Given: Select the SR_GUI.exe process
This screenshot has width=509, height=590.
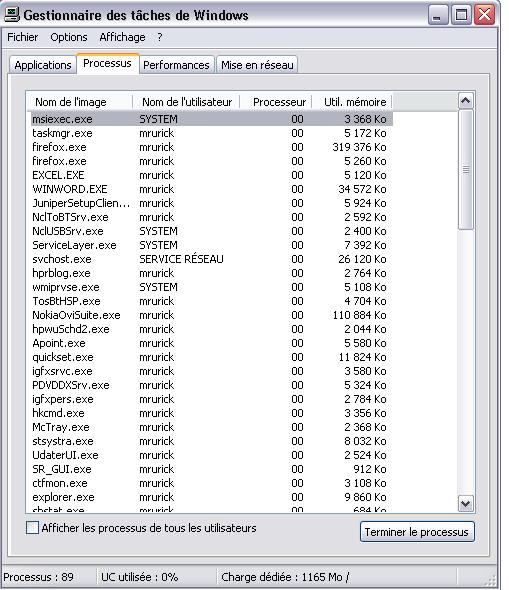Looking at the screenshot, I should [211, 469].
